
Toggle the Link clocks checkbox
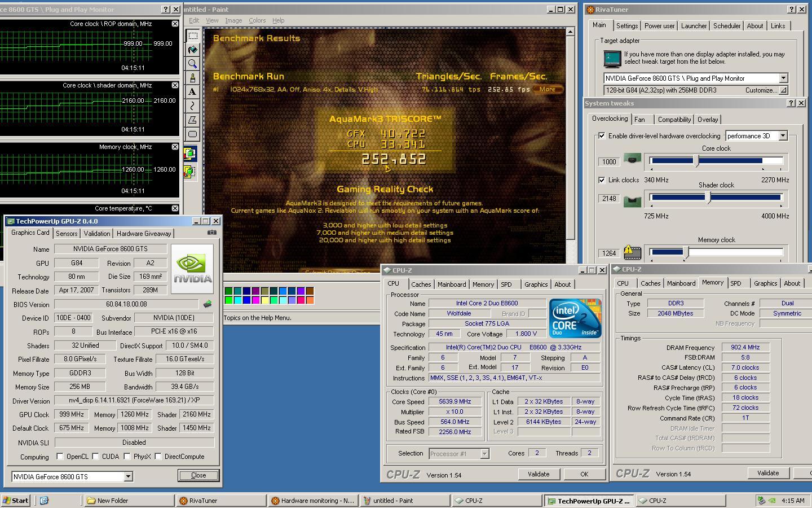coord(602,179)
